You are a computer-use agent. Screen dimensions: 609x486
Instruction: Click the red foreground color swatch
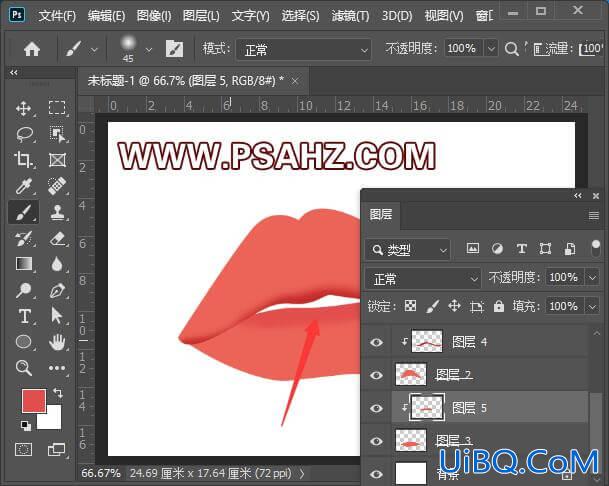click(x=34, y=401)
